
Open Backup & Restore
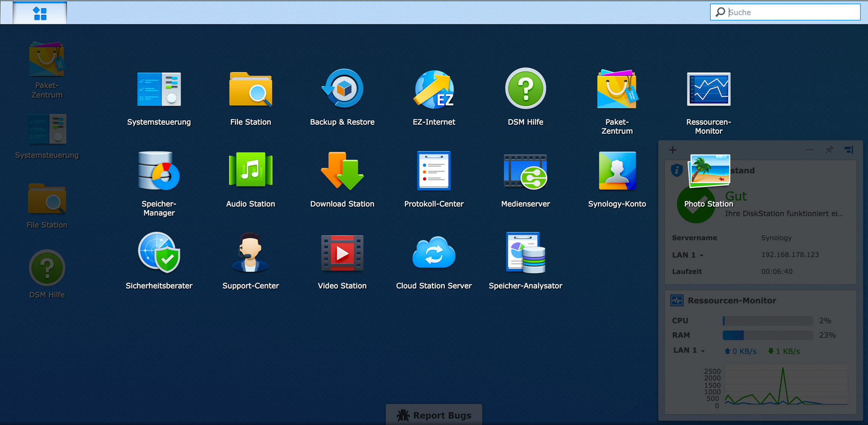point(342,89)
